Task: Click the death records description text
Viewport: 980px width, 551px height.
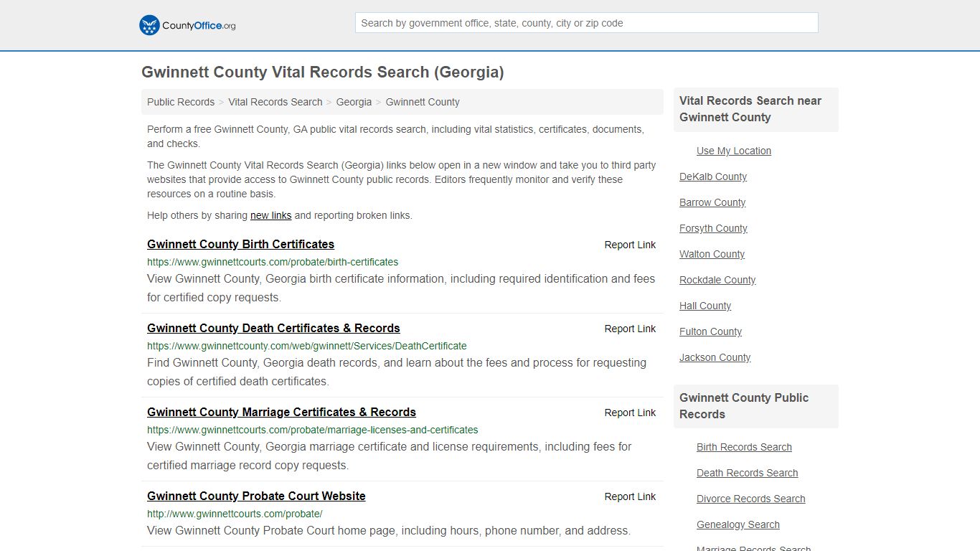Action: [397, 372]
